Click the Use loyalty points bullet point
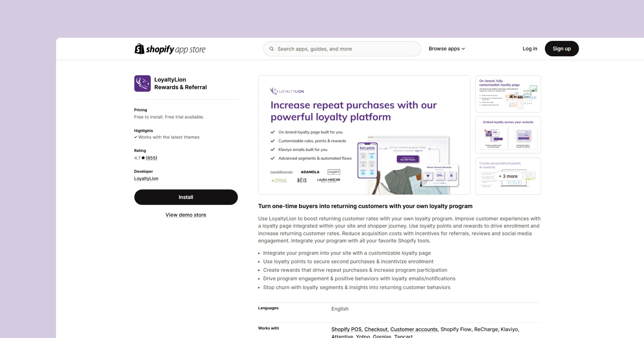 pyautogui.click(x=348, y=262)
